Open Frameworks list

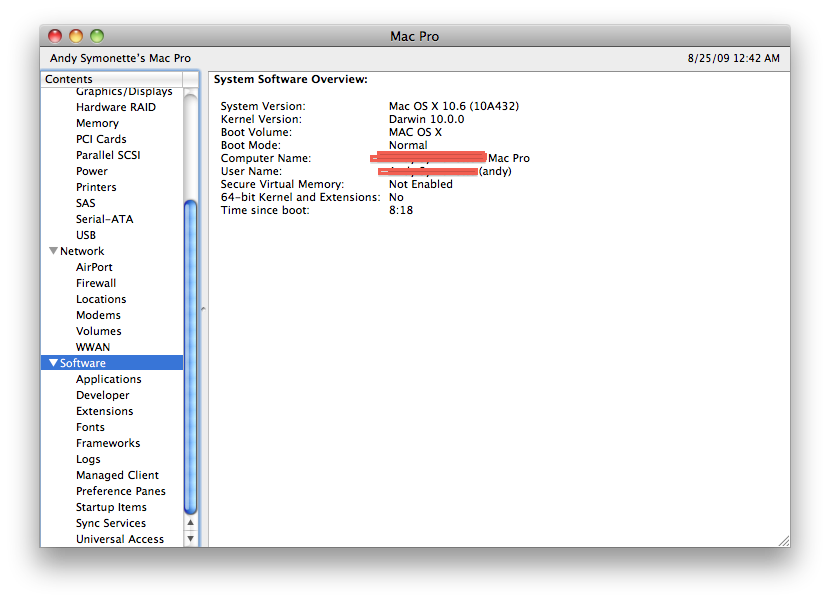coord(108,443)
